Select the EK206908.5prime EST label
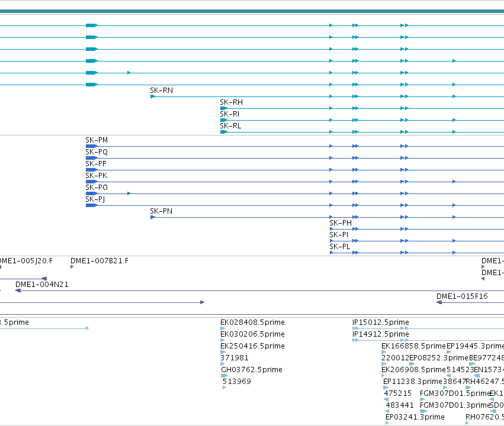The image size is (504, 426). tap(413, 370)
